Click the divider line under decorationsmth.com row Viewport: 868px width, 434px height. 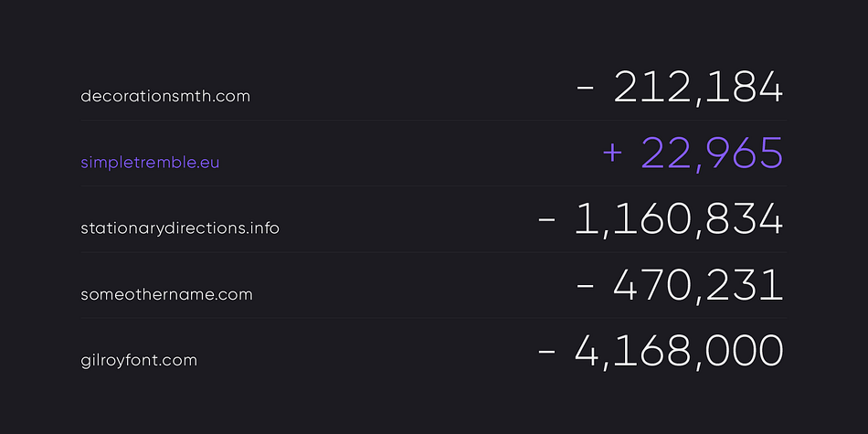coord(433,120)
